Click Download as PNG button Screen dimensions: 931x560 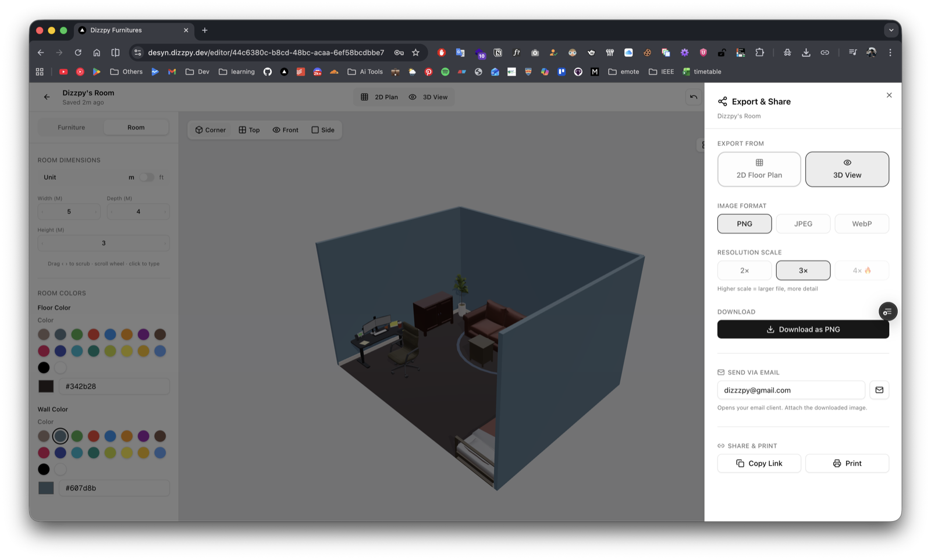(803, 330)
